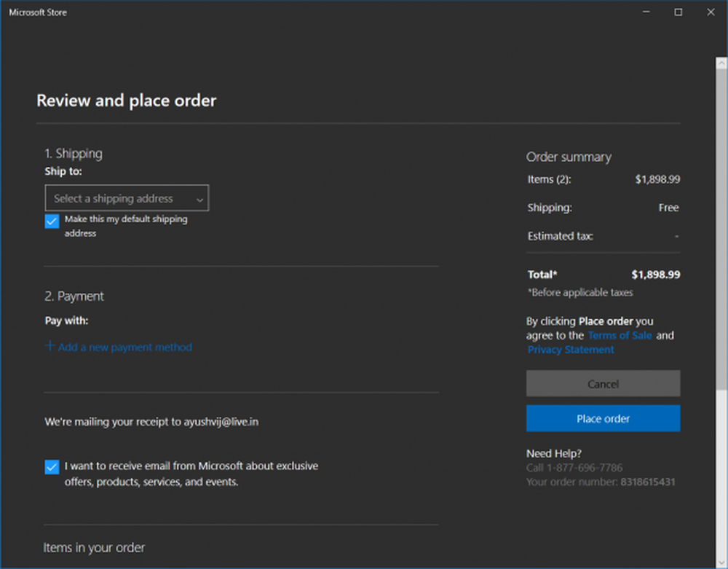Click the order number 8318615431
Image resolution: width=728 pixels, height=569 pixels.
[x=647, y=482]
